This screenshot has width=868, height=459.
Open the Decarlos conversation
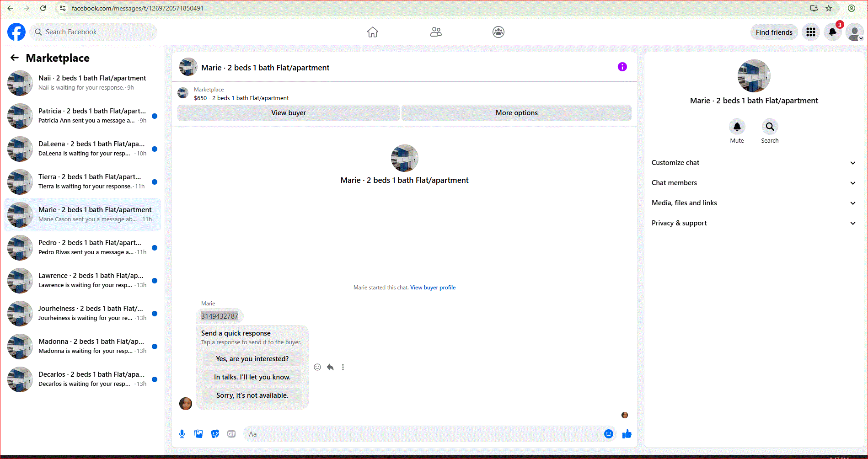point(82,379)
